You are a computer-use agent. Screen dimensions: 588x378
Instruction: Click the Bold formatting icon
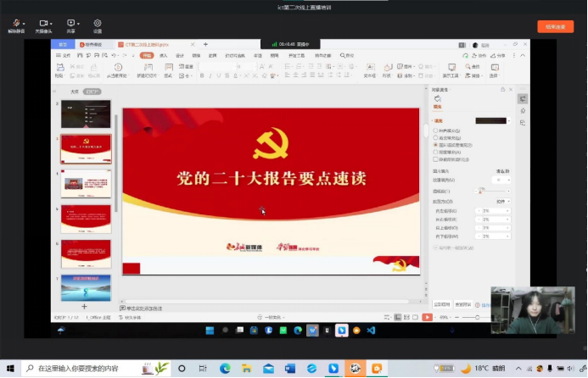click(202, 75)
